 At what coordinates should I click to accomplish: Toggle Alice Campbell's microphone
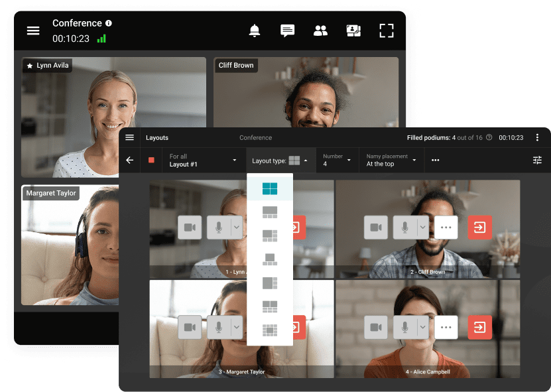(x=404, y=327)
